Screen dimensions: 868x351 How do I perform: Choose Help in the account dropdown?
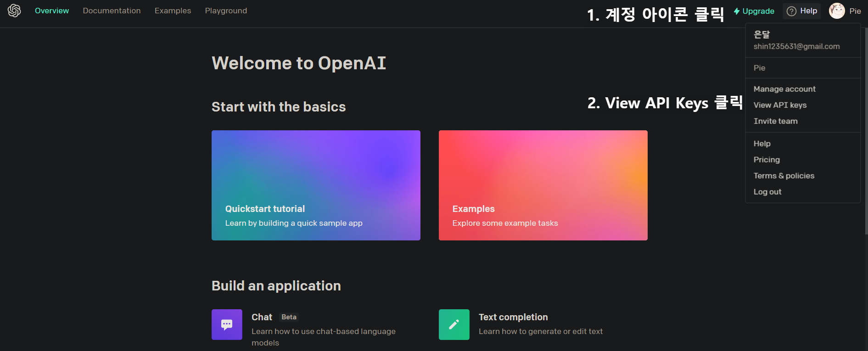point(762,144)
